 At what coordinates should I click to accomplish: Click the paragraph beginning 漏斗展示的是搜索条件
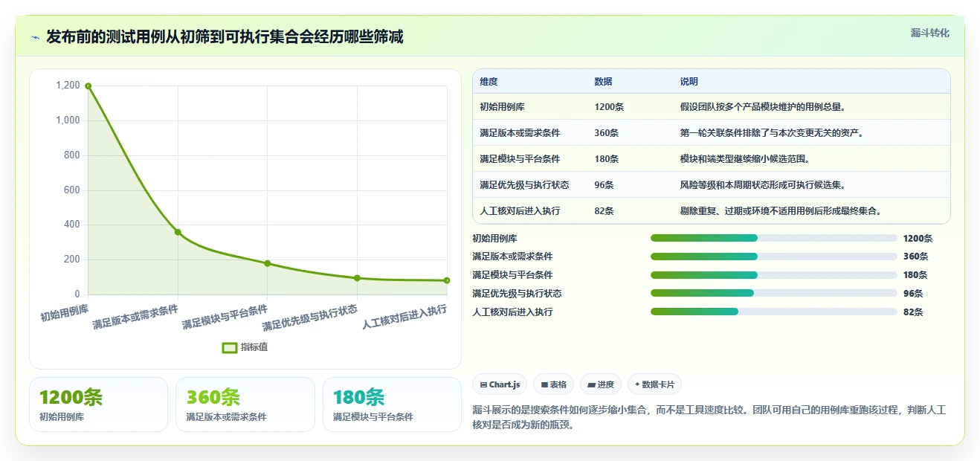click(709, 418)
